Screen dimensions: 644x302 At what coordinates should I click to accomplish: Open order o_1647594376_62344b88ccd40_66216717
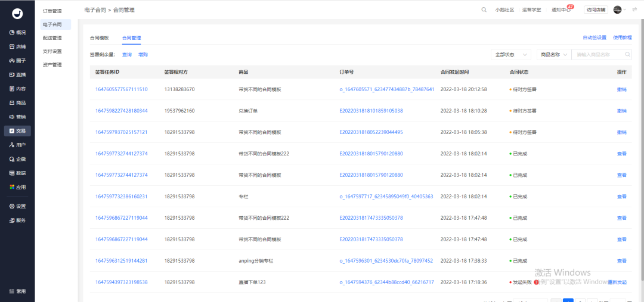tap(387, 282)
